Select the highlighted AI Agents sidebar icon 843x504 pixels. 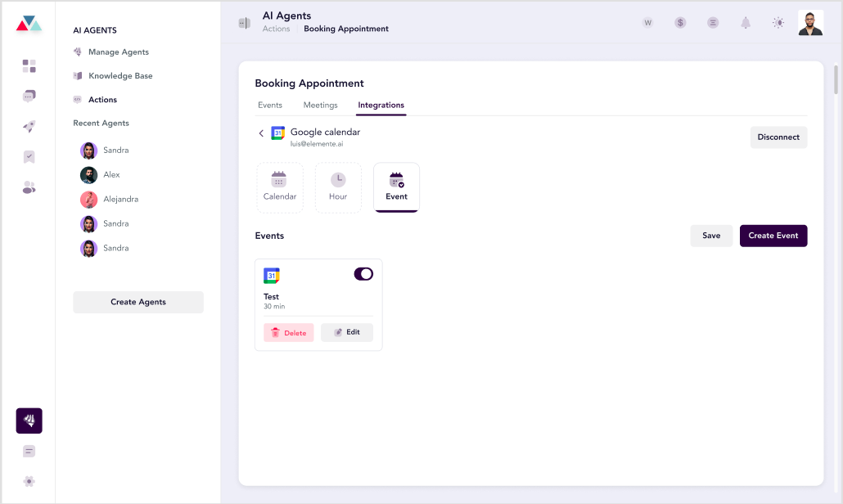(29, 421)
